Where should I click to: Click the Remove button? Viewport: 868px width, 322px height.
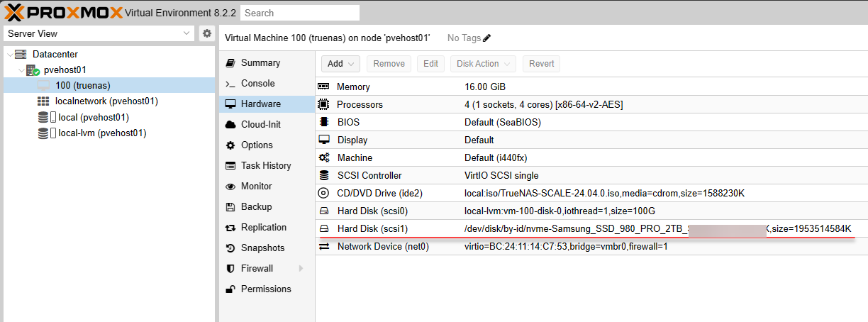click(389, 64)
